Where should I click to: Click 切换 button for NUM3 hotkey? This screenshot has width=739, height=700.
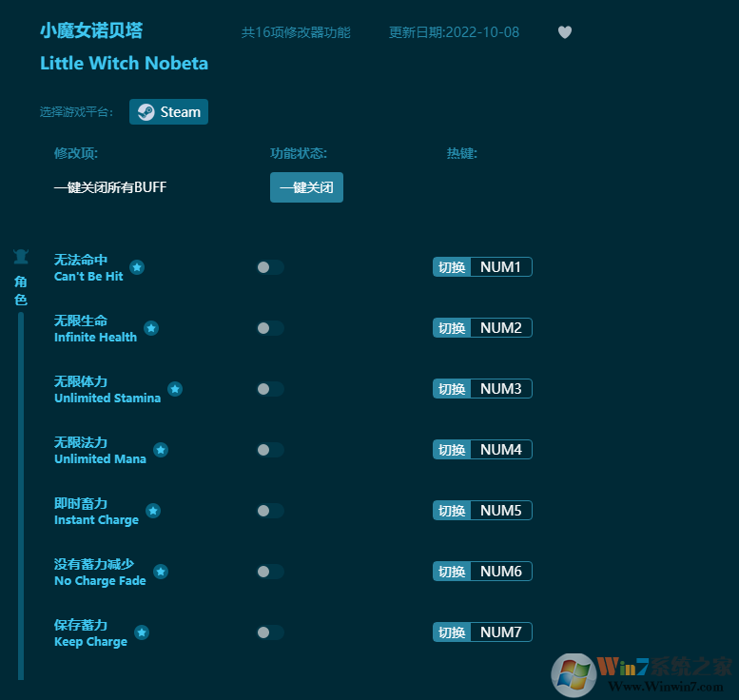coord(452,388)
